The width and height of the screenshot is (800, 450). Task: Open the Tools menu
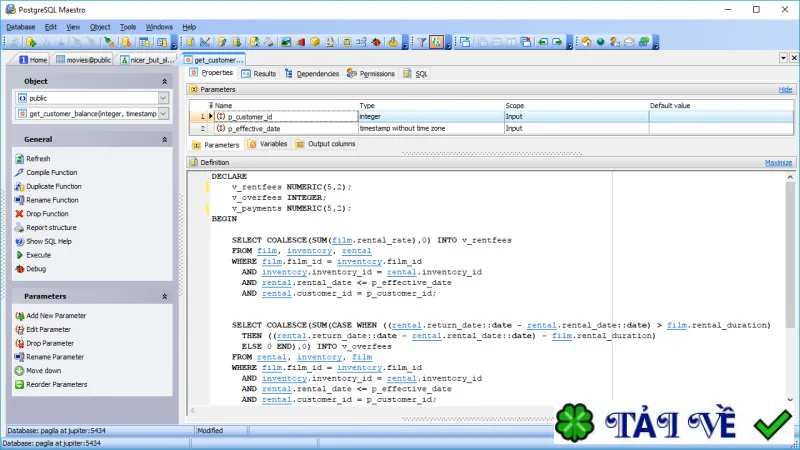point(128,27)
